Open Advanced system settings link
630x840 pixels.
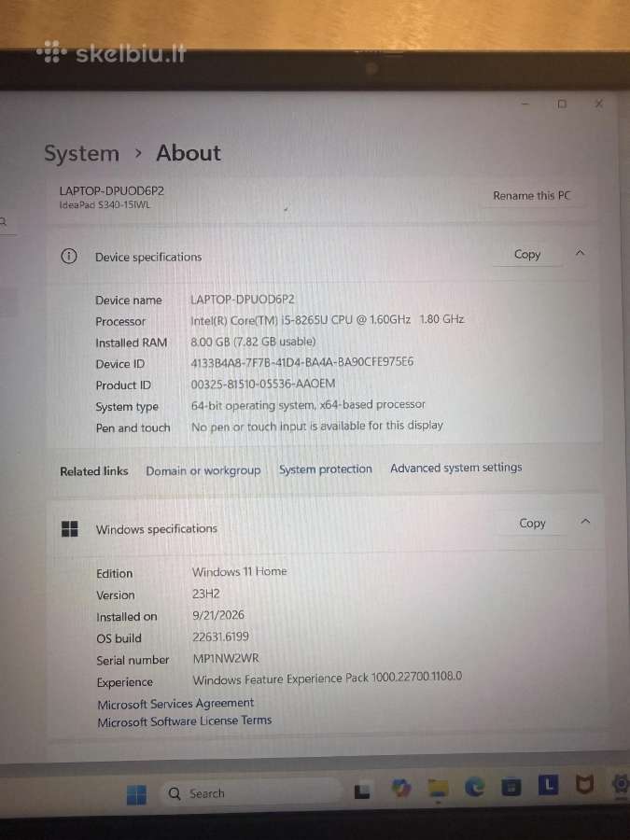pyautogui.click(x=455, y=468)
